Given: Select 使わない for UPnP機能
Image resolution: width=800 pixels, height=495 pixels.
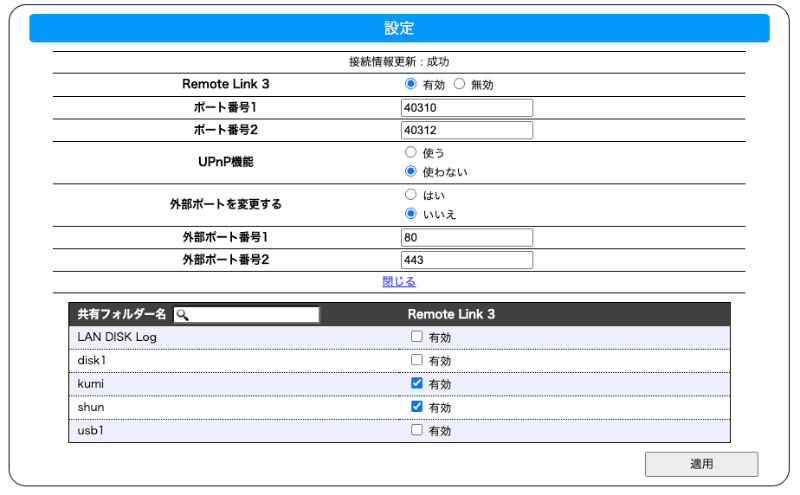Looking at the screenshot, I should point(411,171).
